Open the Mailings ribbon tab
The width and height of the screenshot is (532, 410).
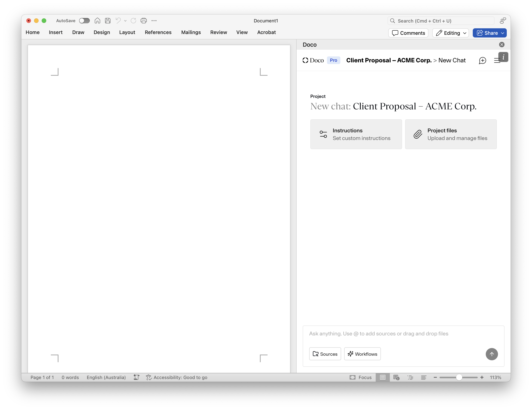[191, 32]
